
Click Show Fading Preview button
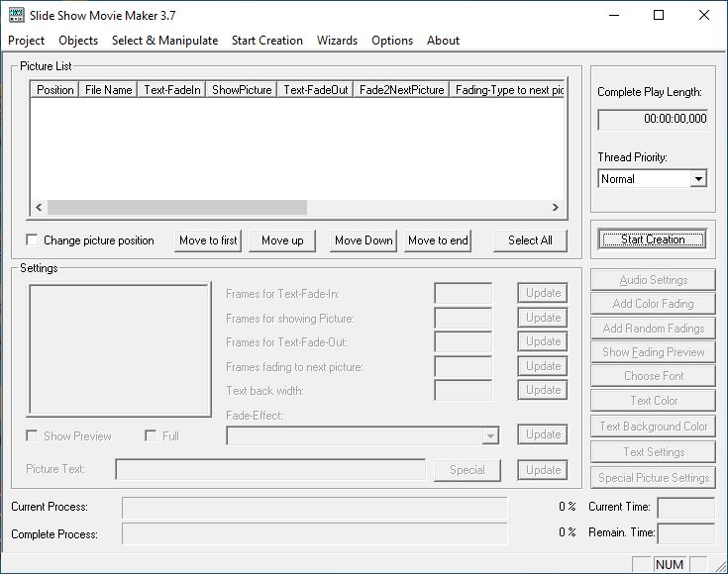[x=654, y=352]
